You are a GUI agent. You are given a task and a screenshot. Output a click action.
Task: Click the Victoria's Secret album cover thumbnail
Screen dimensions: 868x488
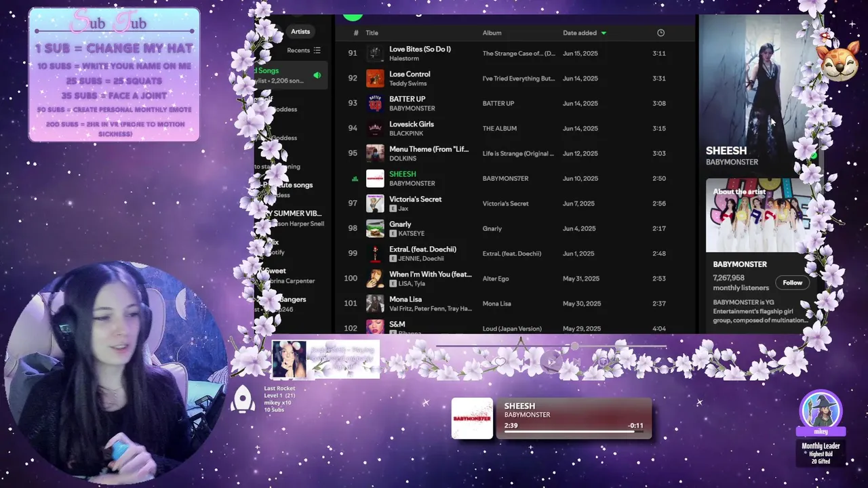click(x=375, y=203)
